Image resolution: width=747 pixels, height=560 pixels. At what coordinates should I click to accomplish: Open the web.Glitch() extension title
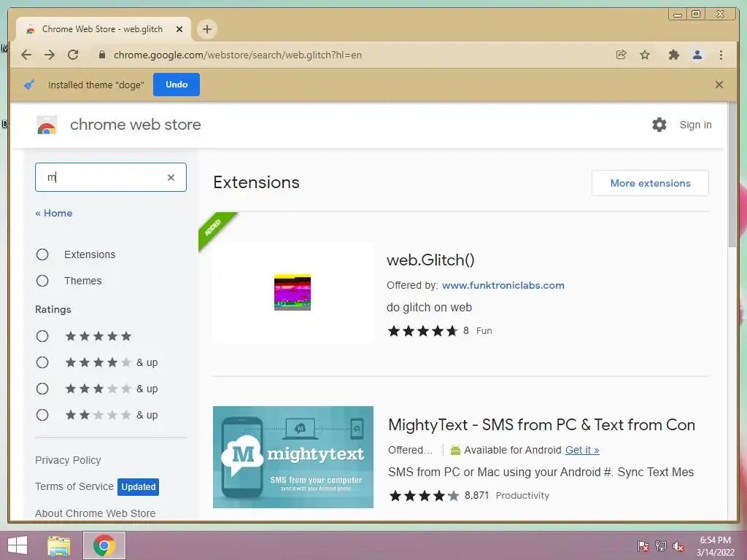(430, 260)
